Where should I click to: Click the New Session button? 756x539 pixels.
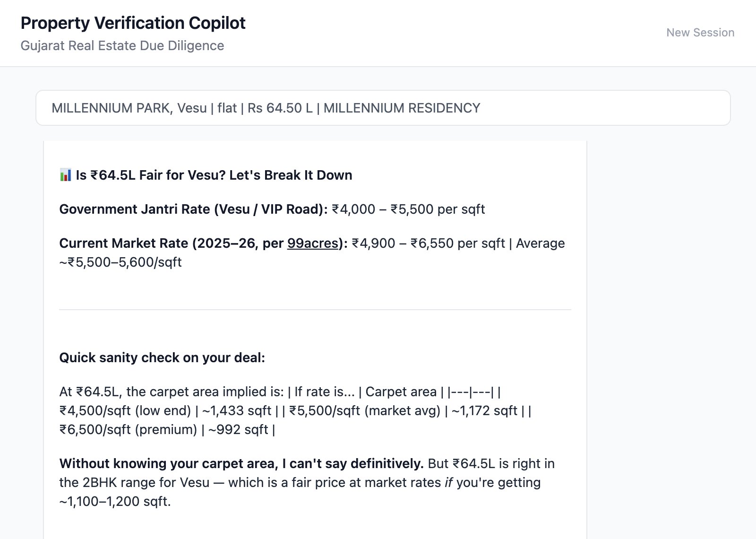[x=700, y=33]
